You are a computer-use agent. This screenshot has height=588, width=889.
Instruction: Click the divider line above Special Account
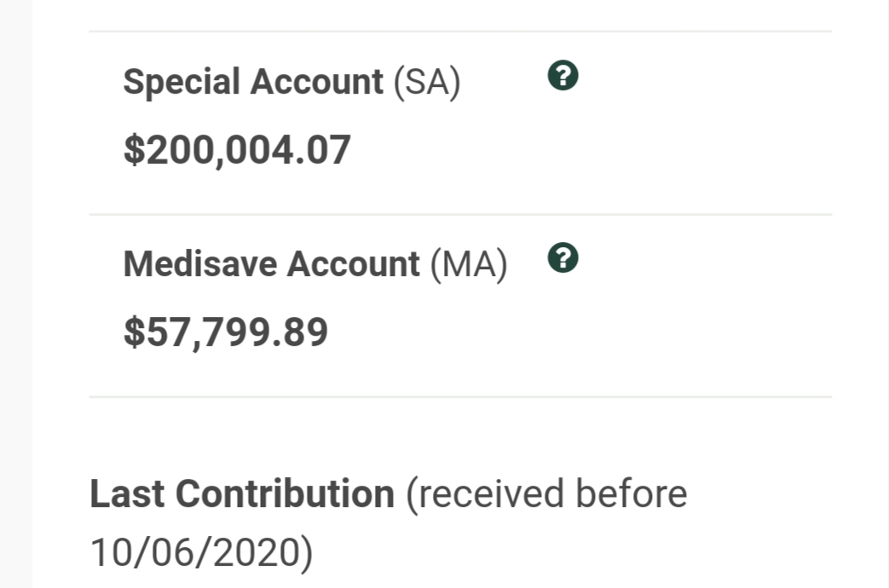[x=460, y=32]
